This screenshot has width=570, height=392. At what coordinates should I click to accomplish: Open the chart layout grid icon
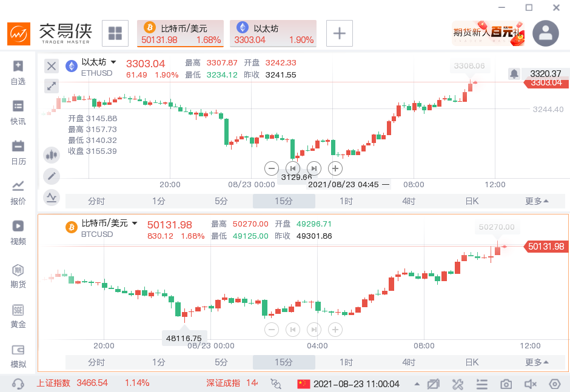pos(115,33)
